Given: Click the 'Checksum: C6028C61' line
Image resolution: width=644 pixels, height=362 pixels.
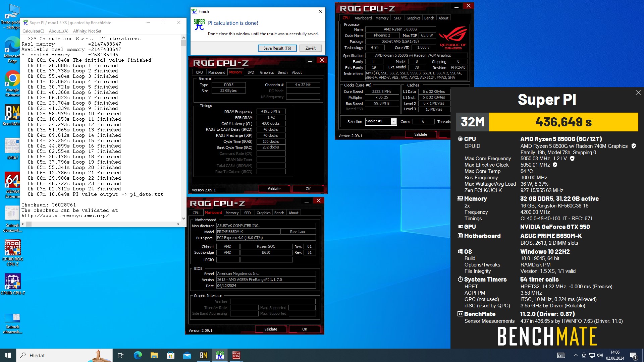Looking at the screenshot, I should [49, 205].
